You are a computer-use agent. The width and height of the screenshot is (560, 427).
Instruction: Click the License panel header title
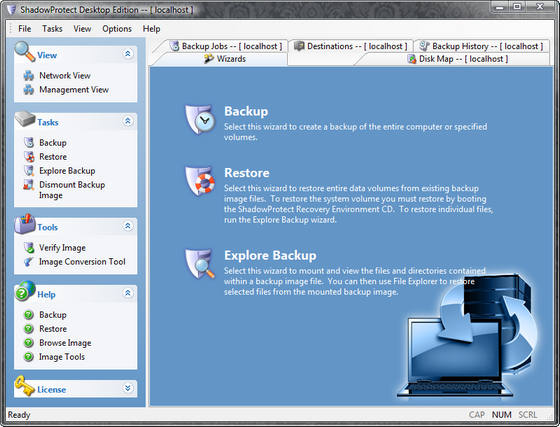[51, 390]
